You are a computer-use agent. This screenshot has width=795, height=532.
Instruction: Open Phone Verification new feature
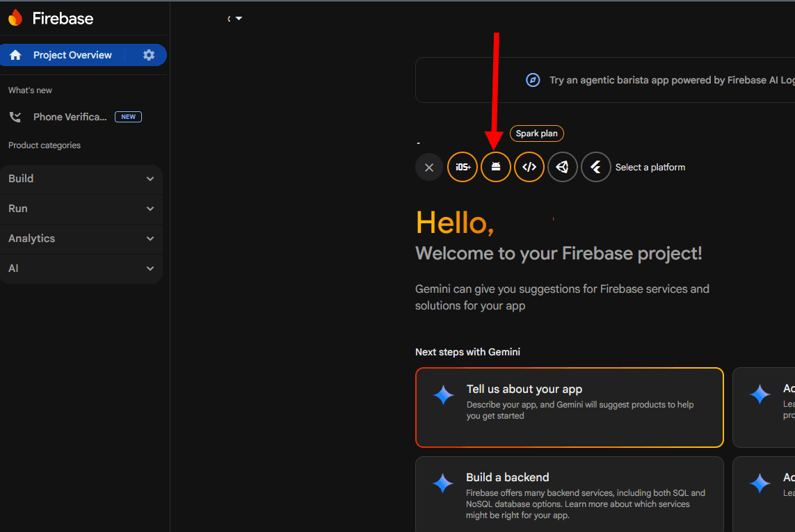coord(70,117)
